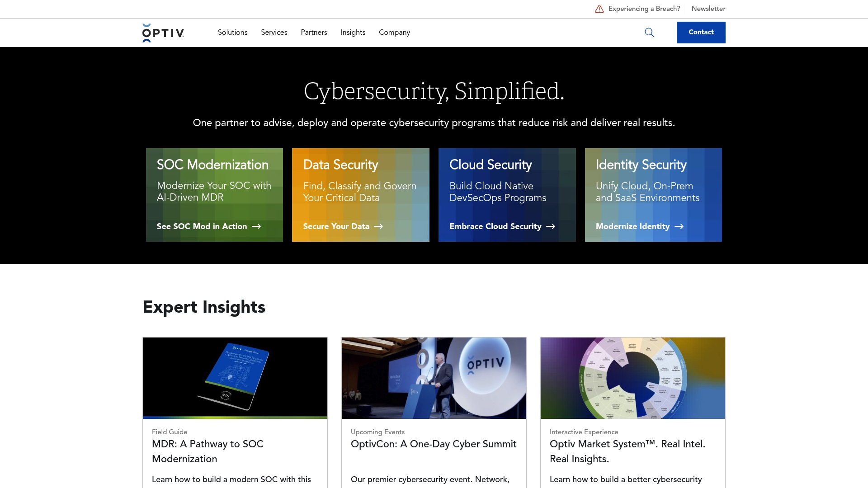The image size is (868, 488).
Task: Open the Newsletter link
Action: pos(708,9)
